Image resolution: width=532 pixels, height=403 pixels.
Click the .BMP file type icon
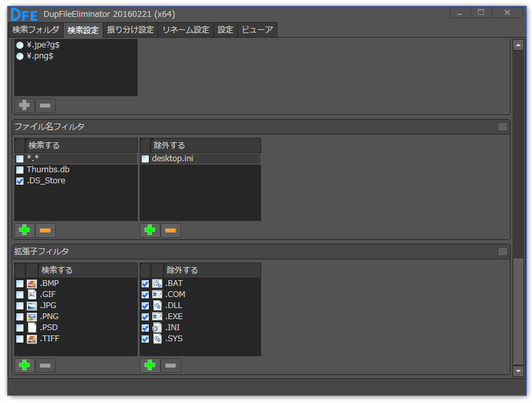click(32, 283)
